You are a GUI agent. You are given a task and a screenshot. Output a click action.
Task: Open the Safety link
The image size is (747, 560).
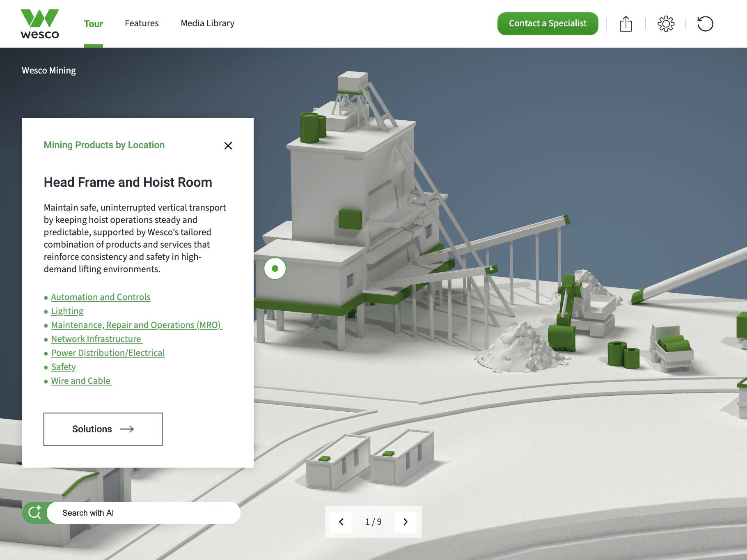[64, 367]
